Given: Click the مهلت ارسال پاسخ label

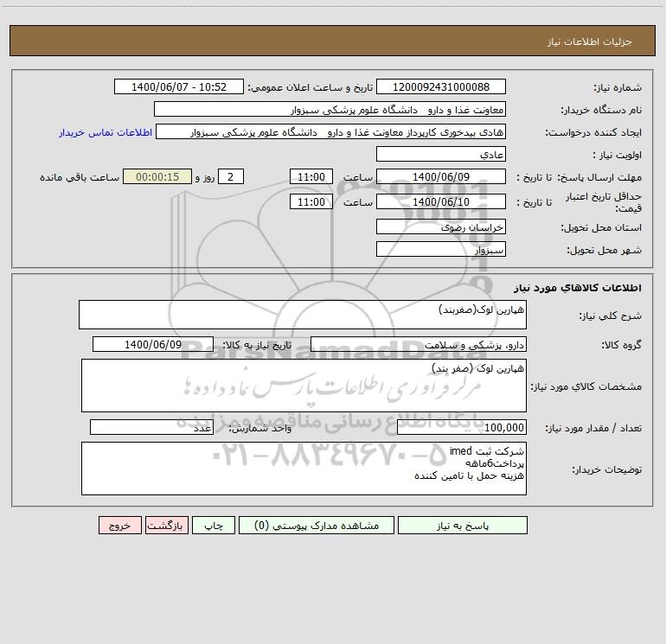Looking at the screenshot, I should pos(599,177).
